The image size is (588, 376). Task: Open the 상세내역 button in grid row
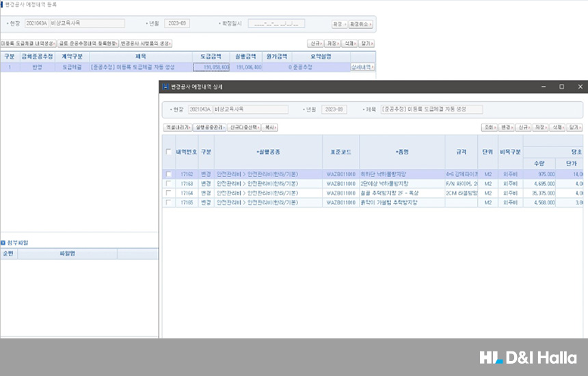click(362, 68)
